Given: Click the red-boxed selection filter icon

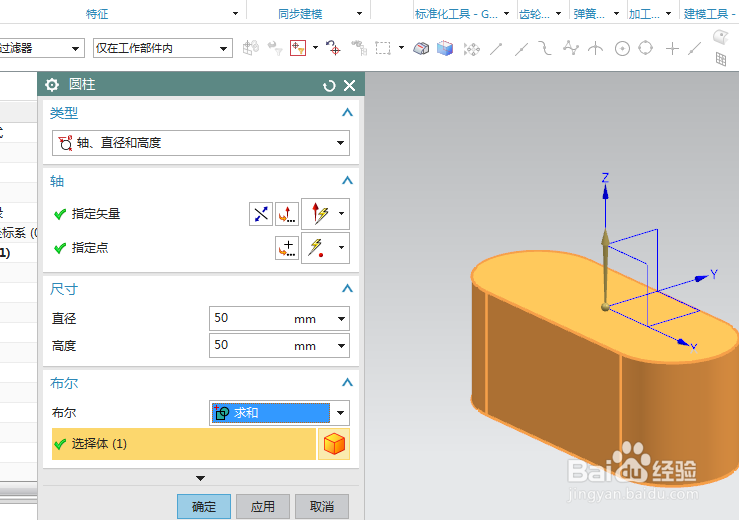Looking at the screenshot, I should pyautogui.click(x=298, y=48).
